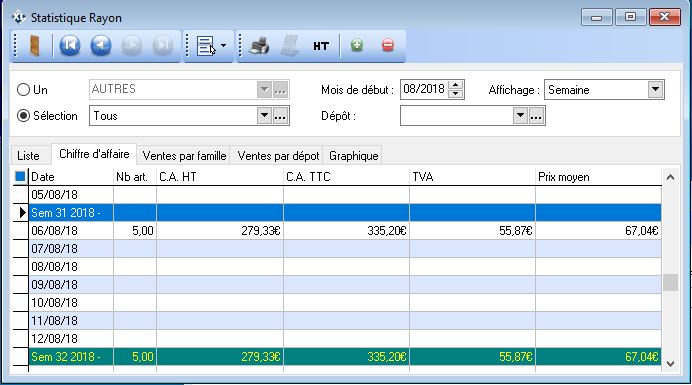Expand the report icon's dropdown arrow

point(223,45)
